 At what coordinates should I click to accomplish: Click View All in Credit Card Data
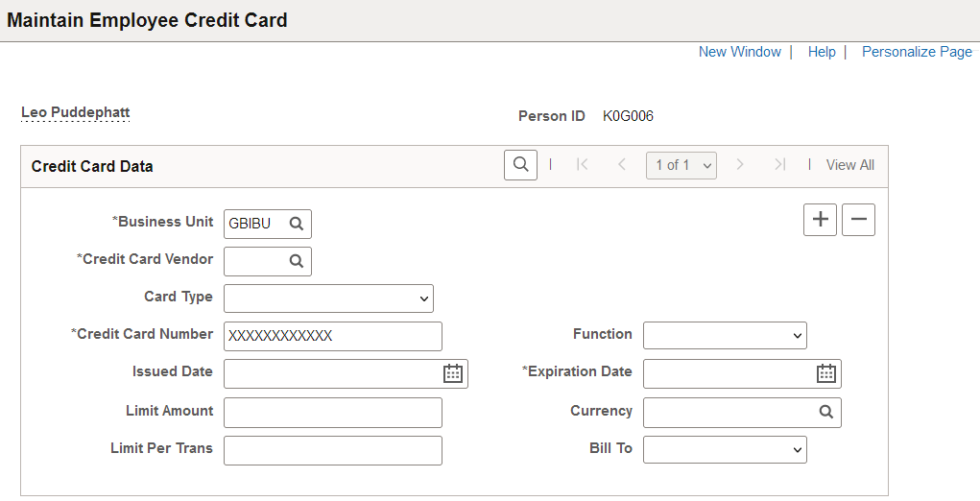point(850,165)
